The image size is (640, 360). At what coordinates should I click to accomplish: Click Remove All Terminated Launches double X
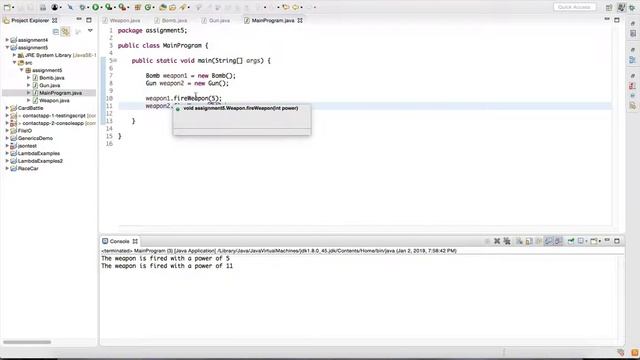507,241
